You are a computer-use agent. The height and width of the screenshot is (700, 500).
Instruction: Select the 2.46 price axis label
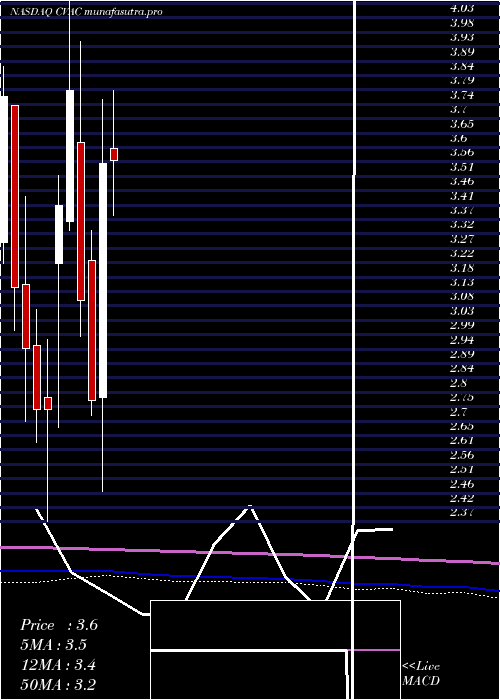[x=462, y=483]
